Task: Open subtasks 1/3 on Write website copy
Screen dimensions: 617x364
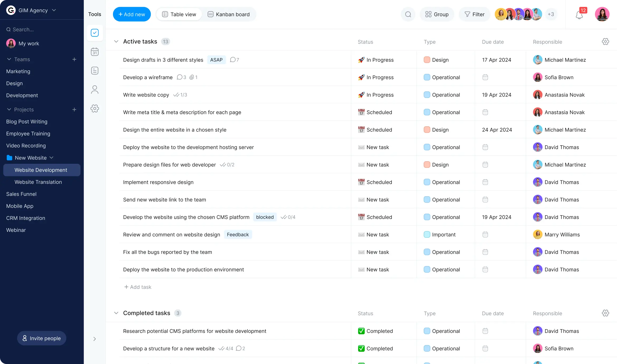Action: 180,95
